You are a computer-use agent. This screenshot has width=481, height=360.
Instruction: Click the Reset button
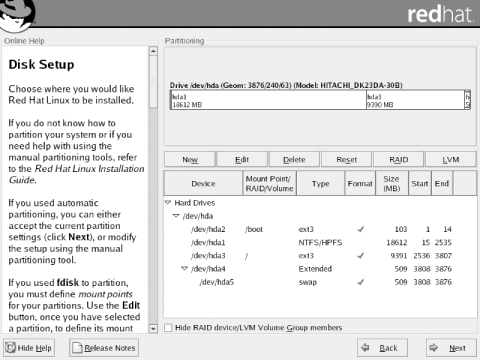coord(346,160)
